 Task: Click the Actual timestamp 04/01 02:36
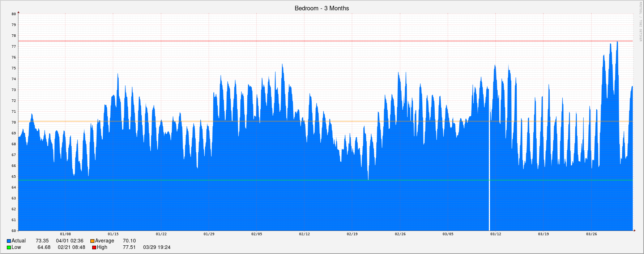(x=69, y=241)
